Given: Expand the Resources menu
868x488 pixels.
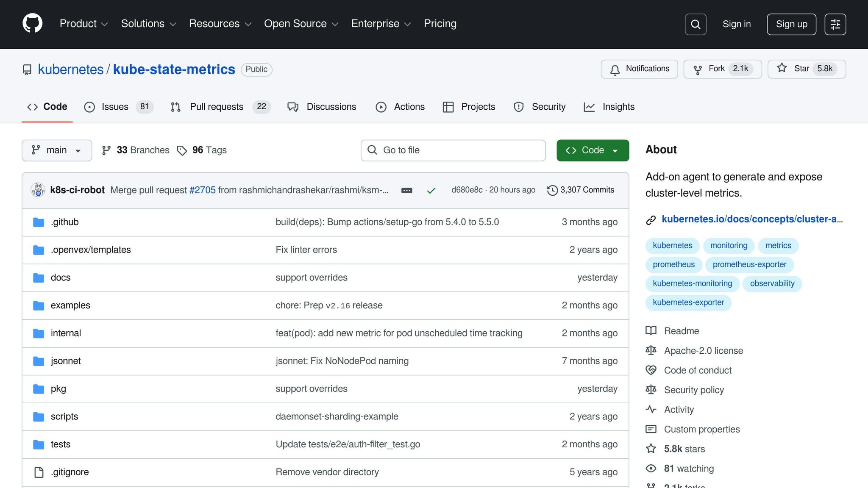Looking at the screenshot, I should 220,24.
